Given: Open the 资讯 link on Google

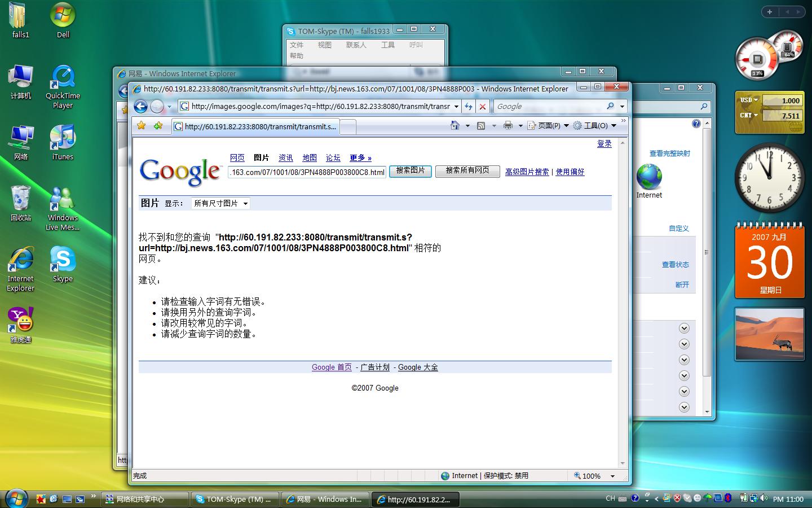Looking at the screenshot, I should [286, 158].
